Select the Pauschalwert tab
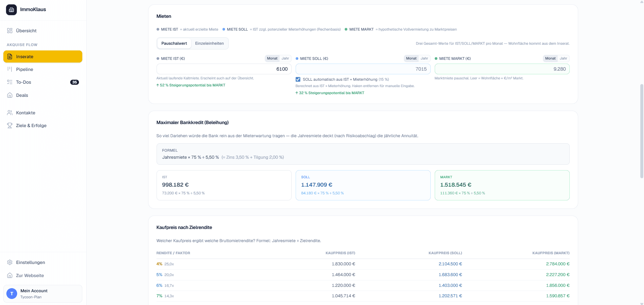The height and width of the screenshot is (305, 644). click(x=174, y=43)
